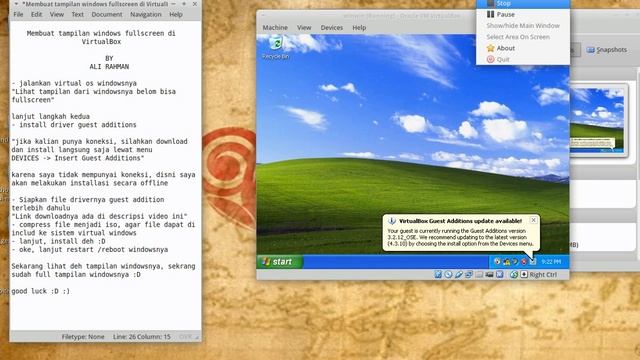Click the network adapter icon in VirtualBox status bar
This screenshot has width=640, height=360.
tap(469, 274)
